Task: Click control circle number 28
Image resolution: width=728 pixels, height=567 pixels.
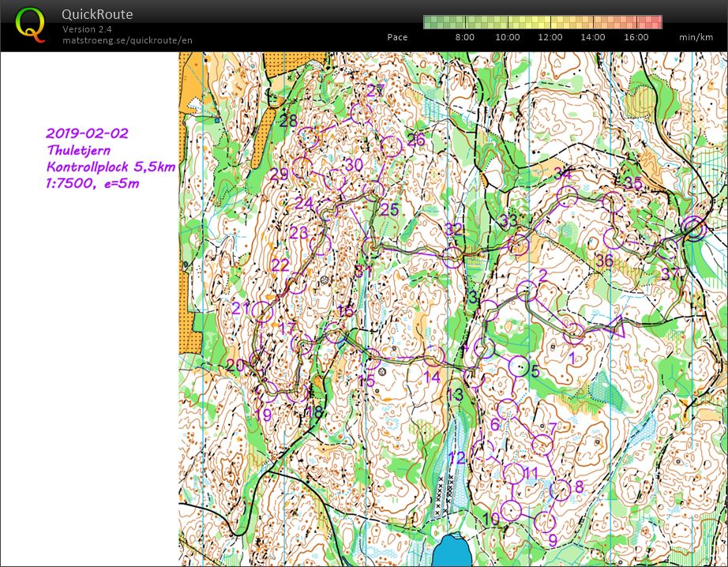Action: tap(307, 137)
